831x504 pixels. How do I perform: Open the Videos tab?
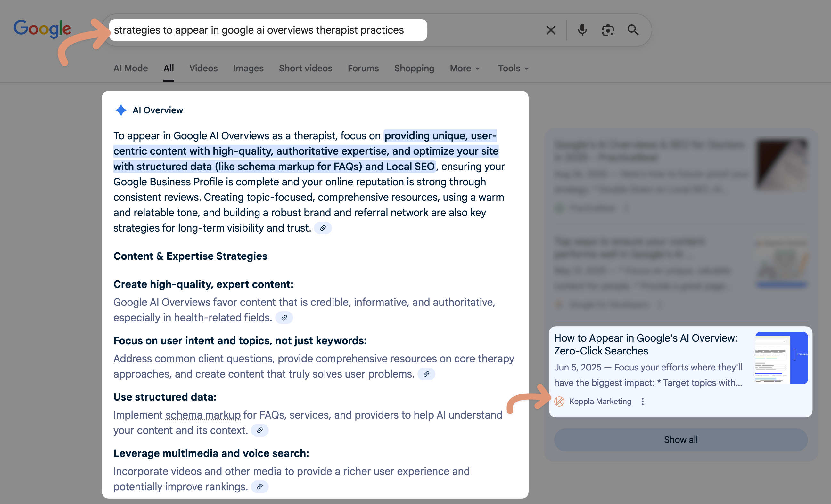pyautogui.click(x=203, y=68)
